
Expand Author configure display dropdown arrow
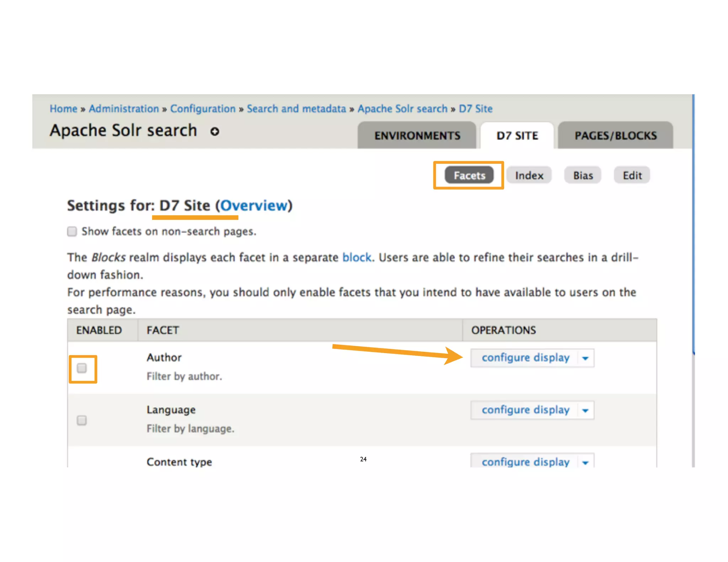(585, 358)
